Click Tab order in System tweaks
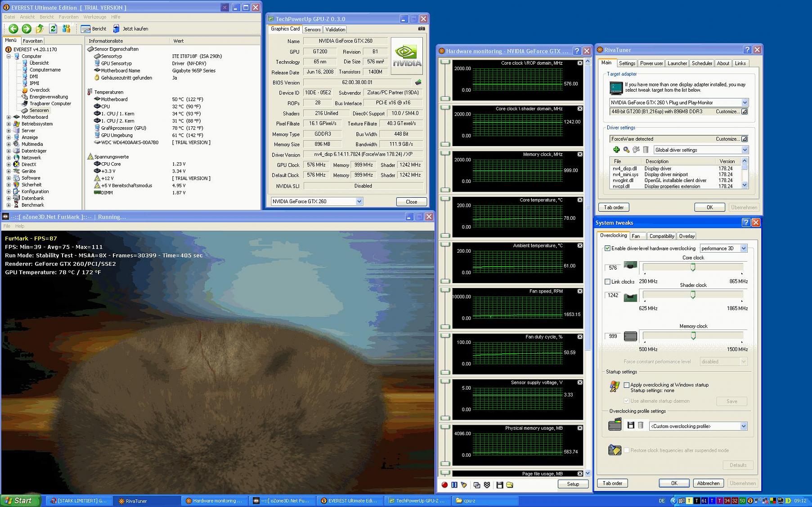The height and width of the screenshot is (507, 812). point(612,483)
